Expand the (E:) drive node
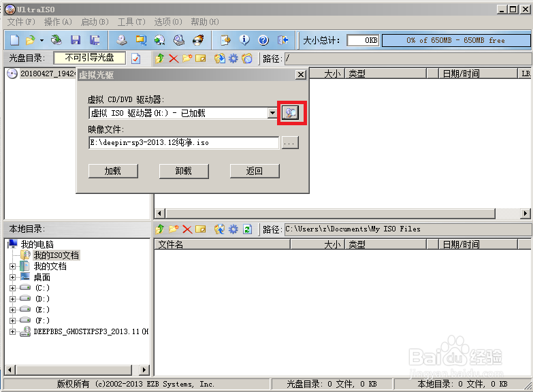 pyautogui.click(x=12, y=310)
